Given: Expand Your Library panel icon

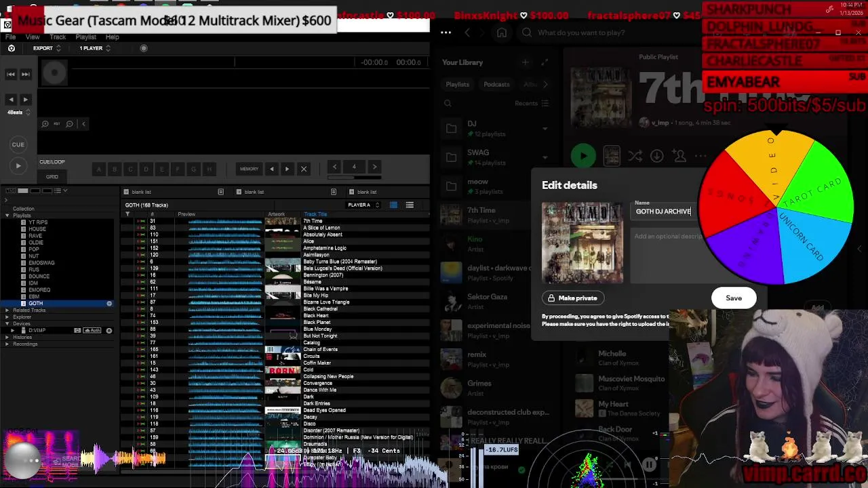Looking at the screenshot, I should pos(545,62).
